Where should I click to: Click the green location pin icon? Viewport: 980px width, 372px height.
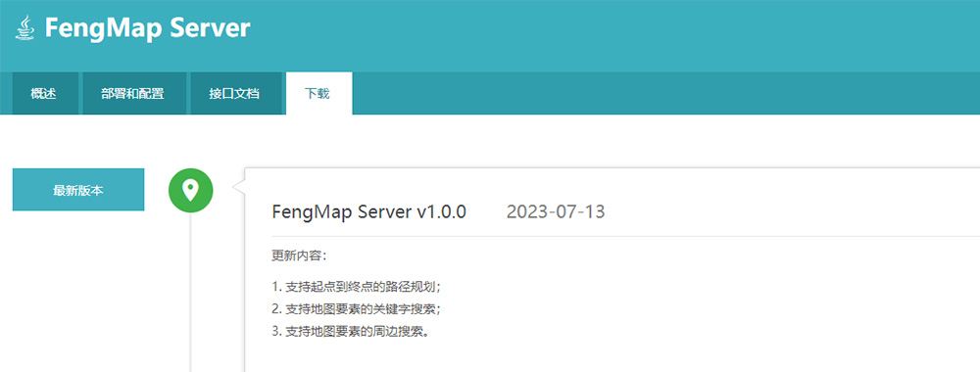coord(191,190)
